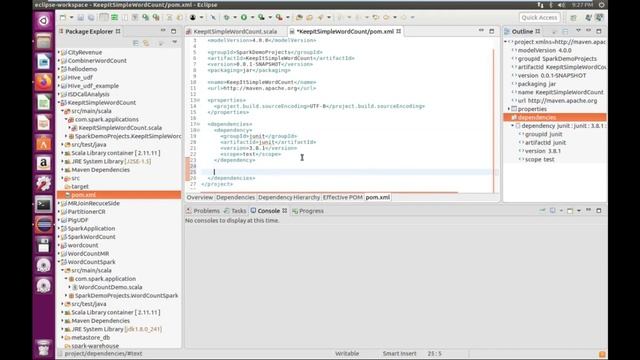Screen dimensions: 640x360
Task: Select the target folder
Action: click(x=80, y=187)
